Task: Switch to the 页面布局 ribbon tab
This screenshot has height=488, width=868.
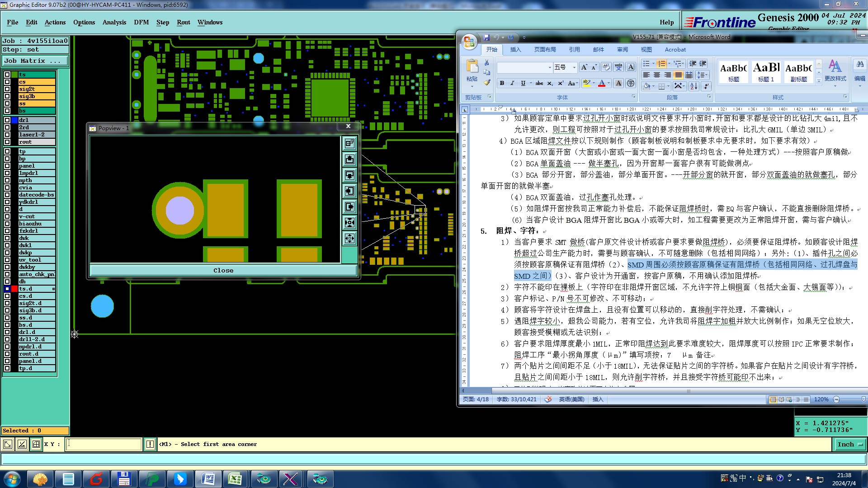Action: click(x=545, y=50)
